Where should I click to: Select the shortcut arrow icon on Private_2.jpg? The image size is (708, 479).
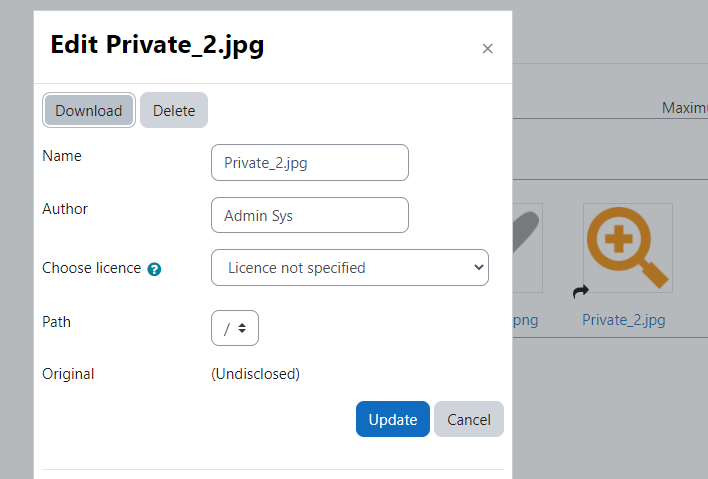581,292
